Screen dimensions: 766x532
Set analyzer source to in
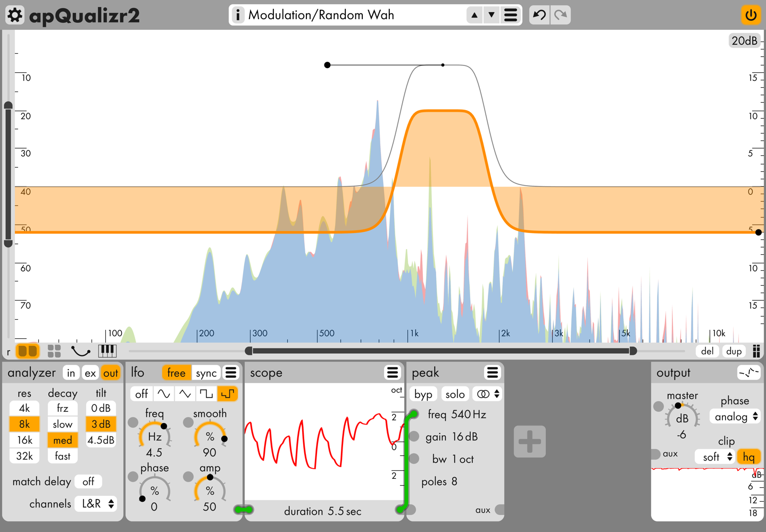point(71,373)
